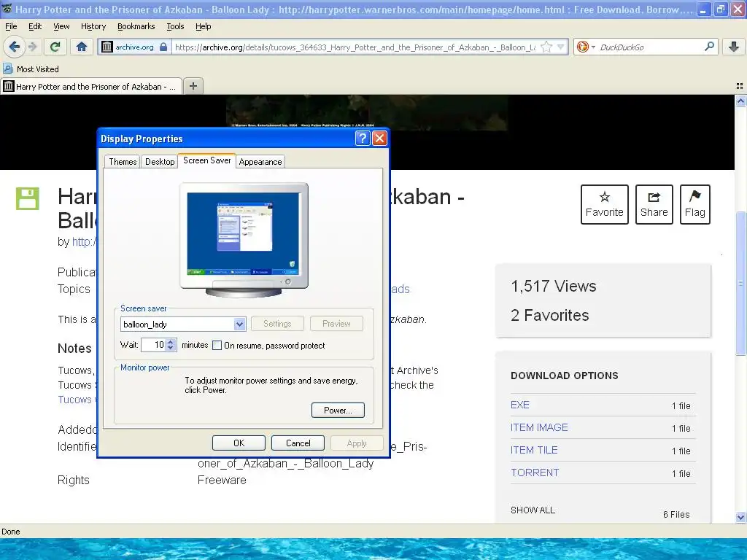Image resolution: width=747 pixels, height=560 pixels.
Task: Click SHOW ALL files link
Action: click(x=533, y=510)
